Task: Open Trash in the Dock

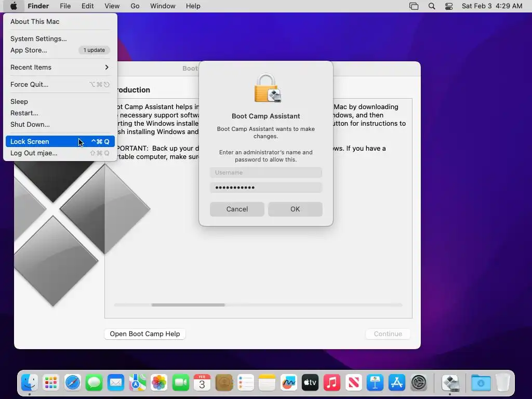Action: [503, 383]
